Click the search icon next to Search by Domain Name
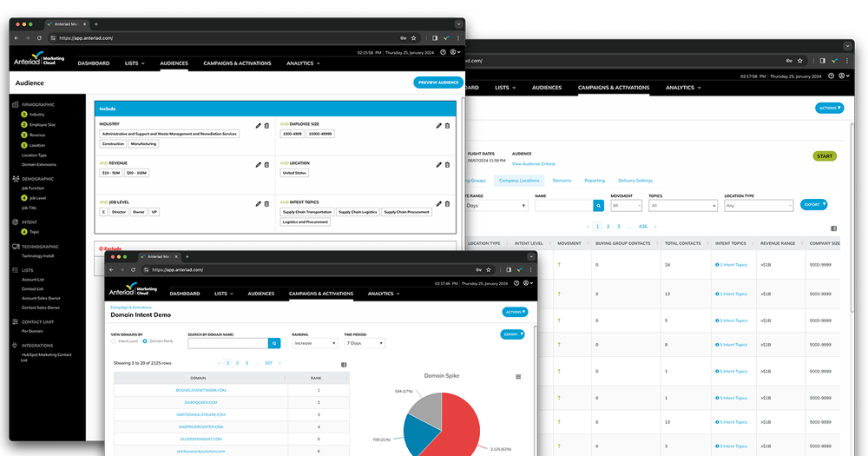Image resolution: width=868 pixels, height=456 pixels. tap(274, 344)
